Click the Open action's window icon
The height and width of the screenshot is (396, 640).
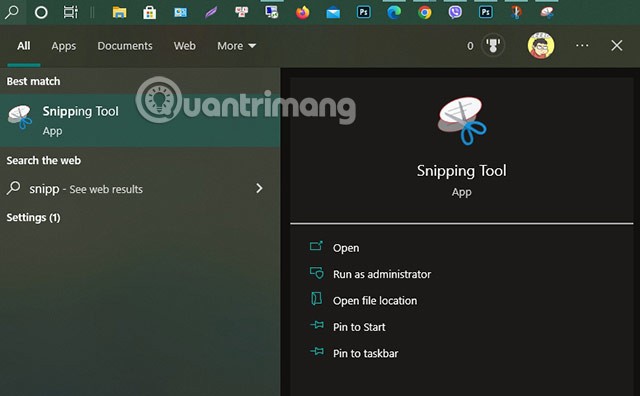click(316, 246)
